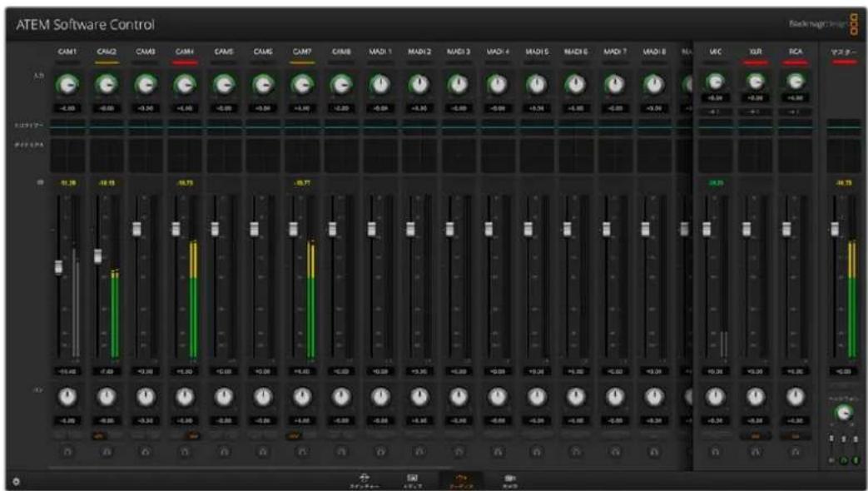The image size is (868, 491).
Task: Click the Master headphone level knob
Action: click(x=842, y=413)
